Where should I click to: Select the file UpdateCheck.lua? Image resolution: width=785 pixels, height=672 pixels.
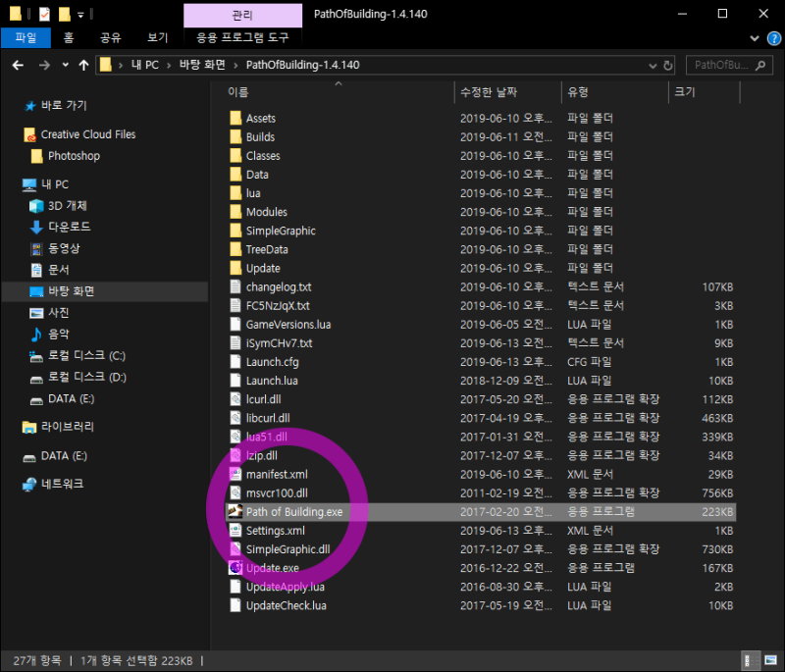[x=286, y=605]
